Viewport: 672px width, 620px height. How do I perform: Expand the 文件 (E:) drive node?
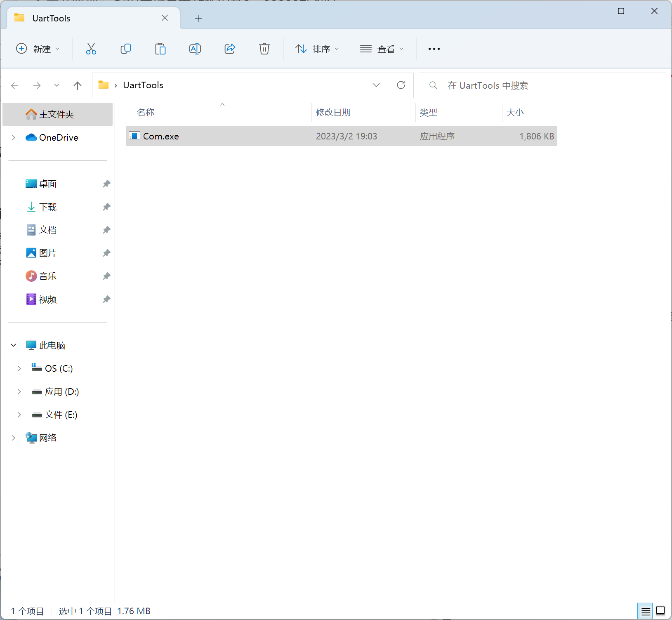19,415
